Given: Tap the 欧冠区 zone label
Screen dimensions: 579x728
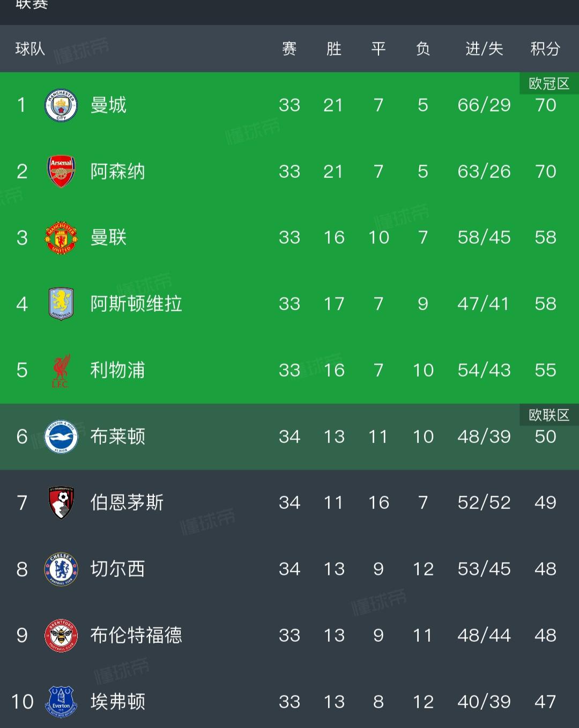Looking at the screenshot, I should [x=549, y=84].
